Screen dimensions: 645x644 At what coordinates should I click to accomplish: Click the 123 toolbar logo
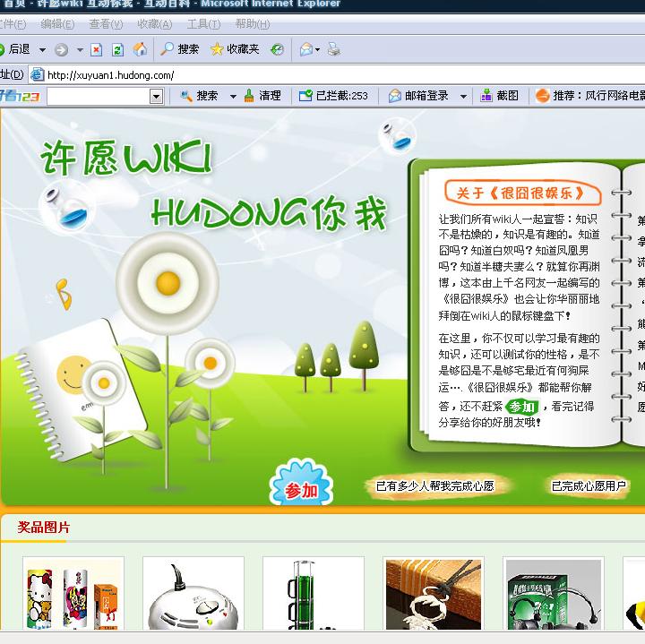tap(20, 96)
